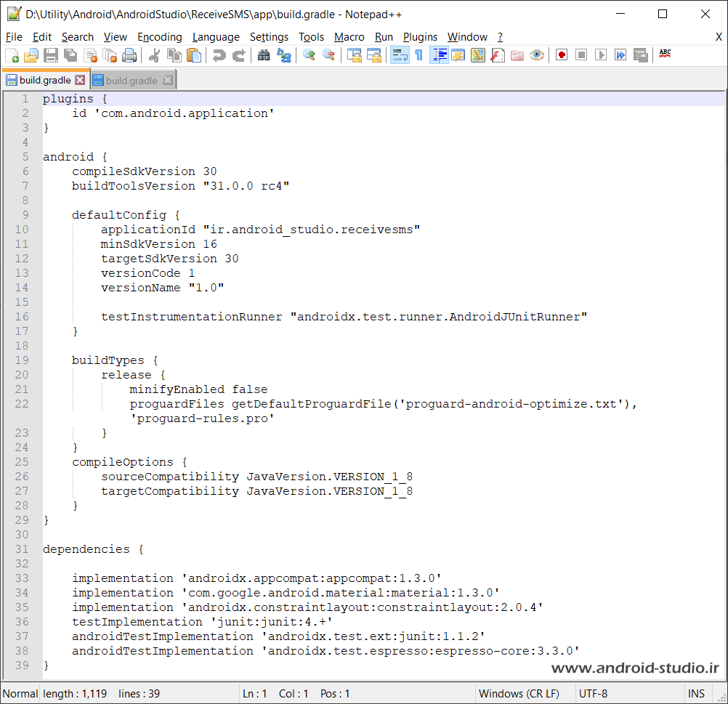Start recording a macro
This screenshot has width=728, height=704.
pyautogui.click(x=562, y=54)
